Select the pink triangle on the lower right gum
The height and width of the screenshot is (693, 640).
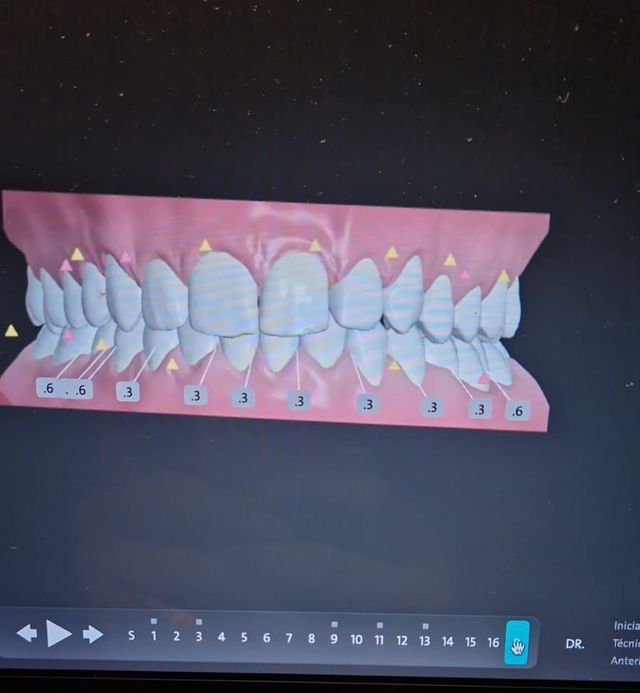point(484,379)
